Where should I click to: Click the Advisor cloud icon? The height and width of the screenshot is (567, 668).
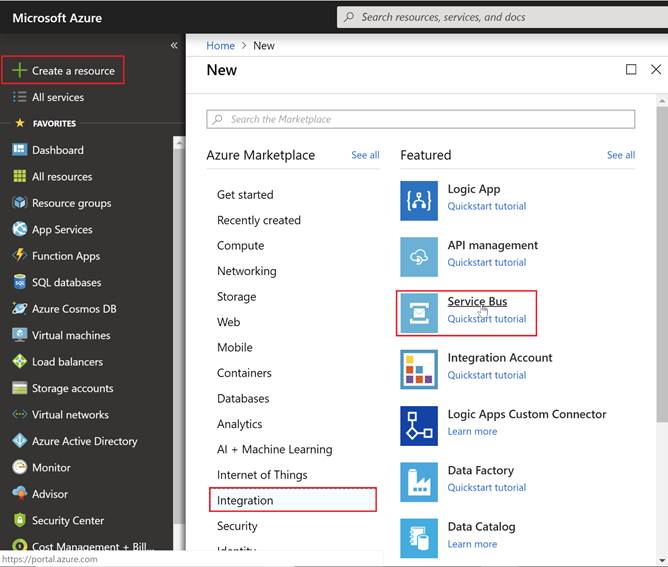click(19, 494)
